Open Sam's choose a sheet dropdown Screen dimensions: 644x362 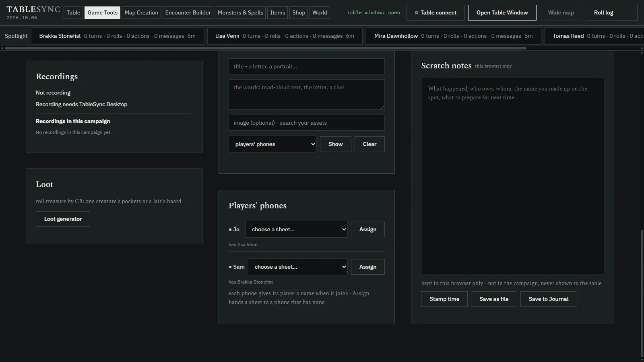pyautogui.click(x=298, y=267)
